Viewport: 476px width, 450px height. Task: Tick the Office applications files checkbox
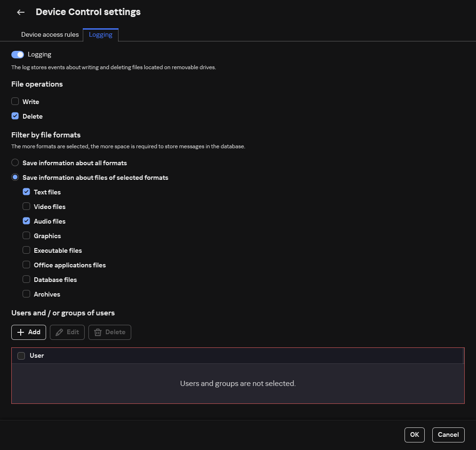pyautogui.click(x=26, y=265)
